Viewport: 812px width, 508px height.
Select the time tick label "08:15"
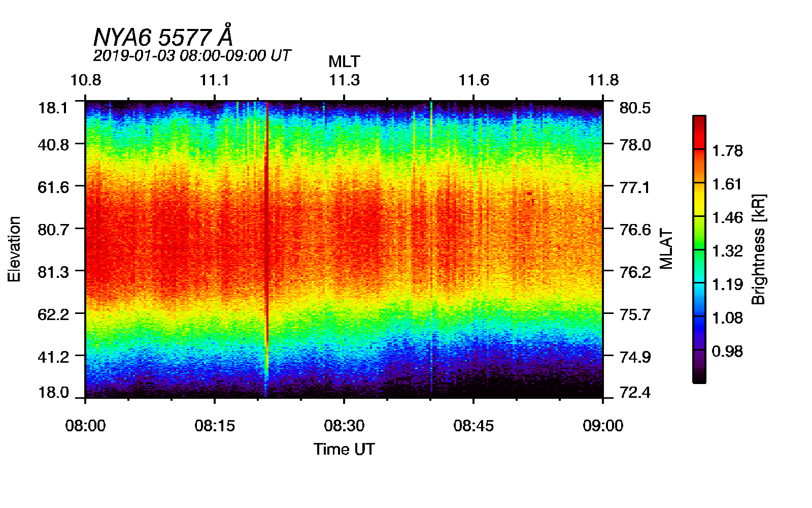coord(215,426)
